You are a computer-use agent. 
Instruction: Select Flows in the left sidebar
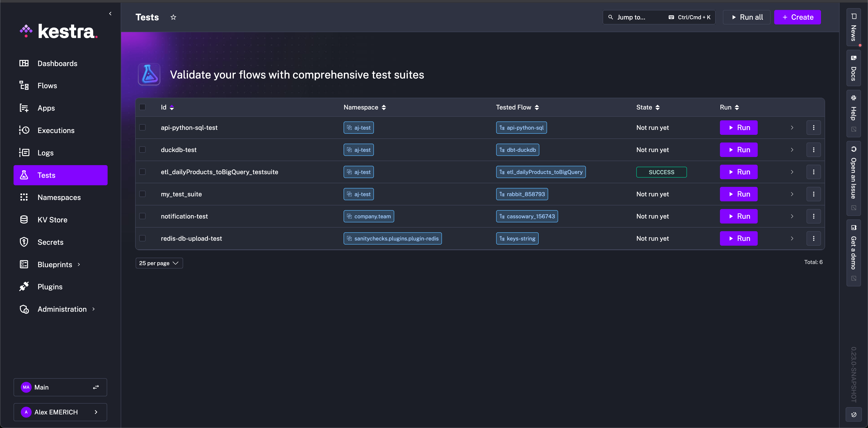[x=47, y=85]
